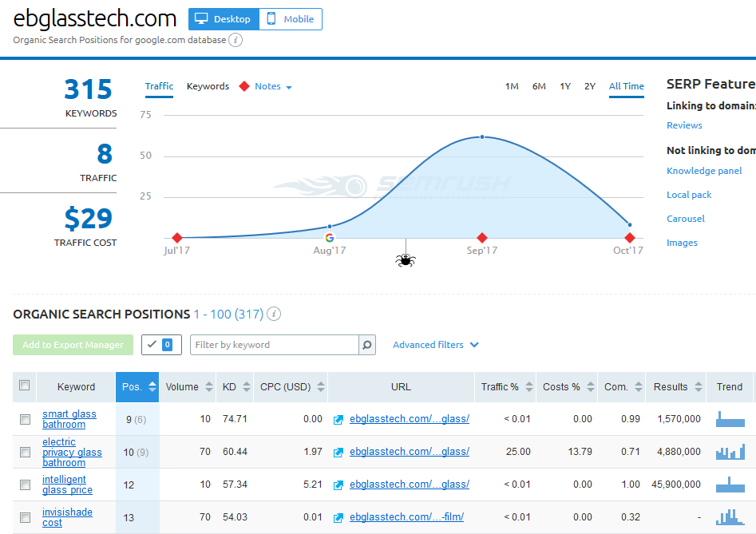This screenshot has height=534, width=756.
Task: Open the Carousel SERP feature link
Action: point(686,219)
